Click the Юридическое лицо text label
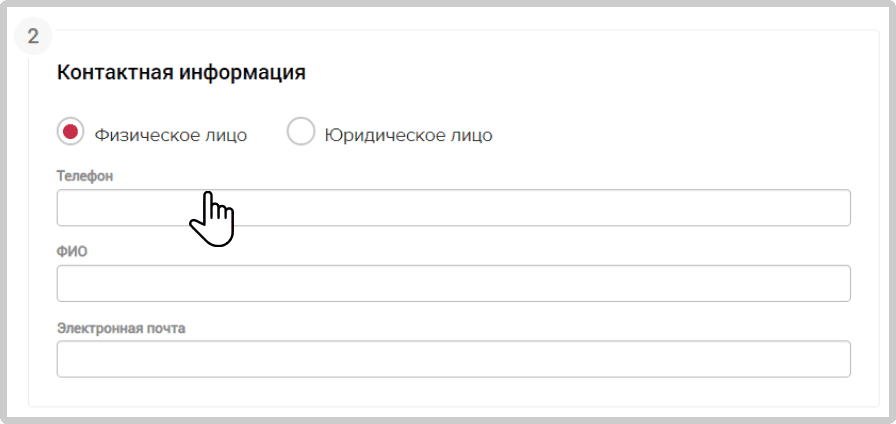The height and width of the screenshot is (424, 896). pyautogui.click(x=409, y=136)
